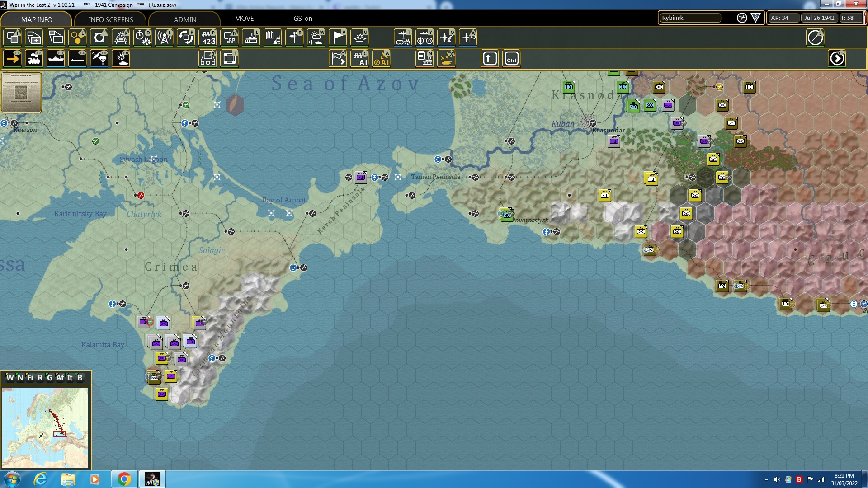868x488 pixels.
Task: Click the War in the East 2 taskbar button
Action: click(x=152, y=479)
